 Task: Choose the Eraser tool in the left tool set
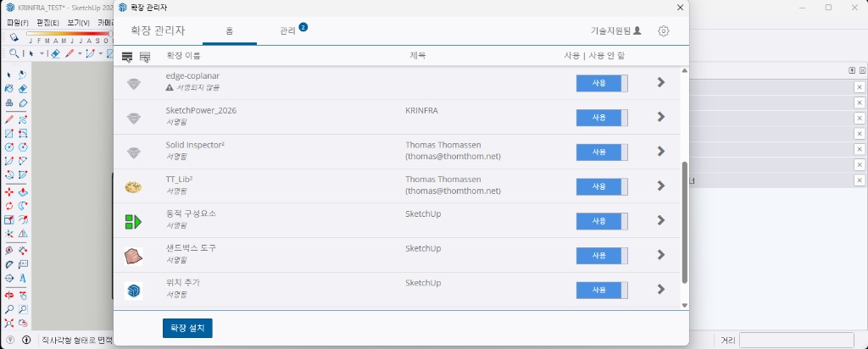coord(23,88)
